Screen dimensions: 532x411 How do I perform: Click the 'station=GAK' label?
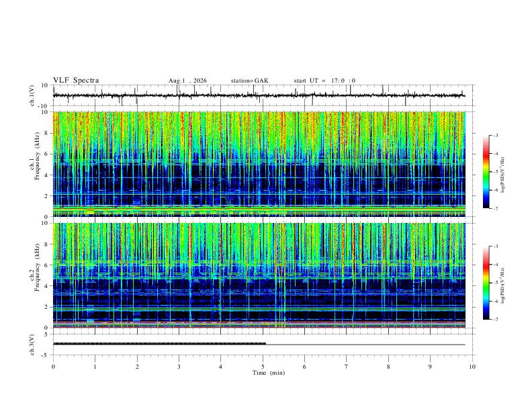coord(250,81)
